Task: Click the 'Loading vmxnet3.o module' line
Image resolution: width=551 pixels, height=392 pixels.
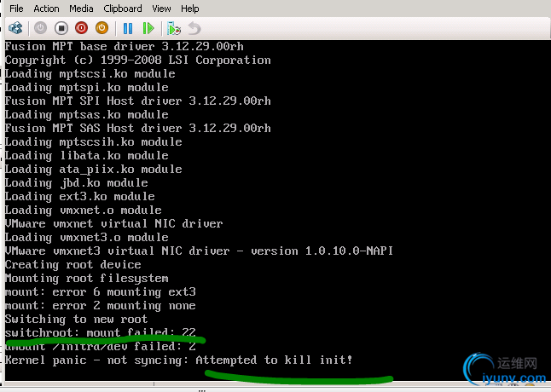Action: click(86, 238)
